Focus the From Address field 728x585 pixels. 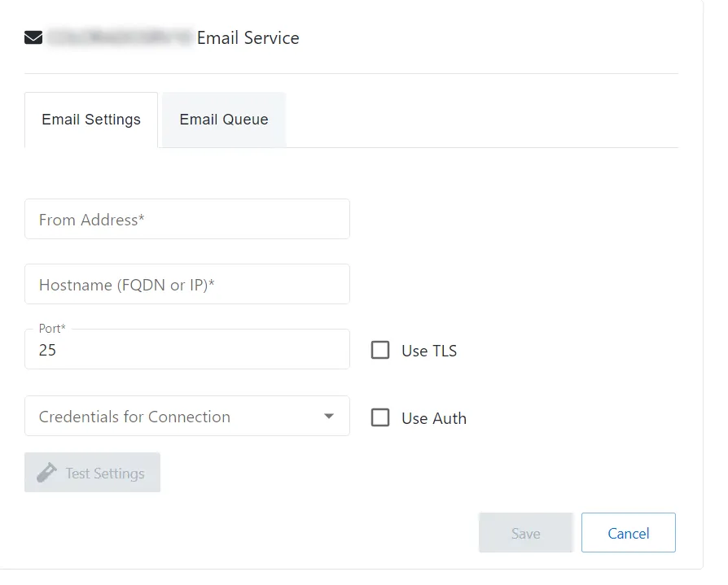tap(187, 219)
